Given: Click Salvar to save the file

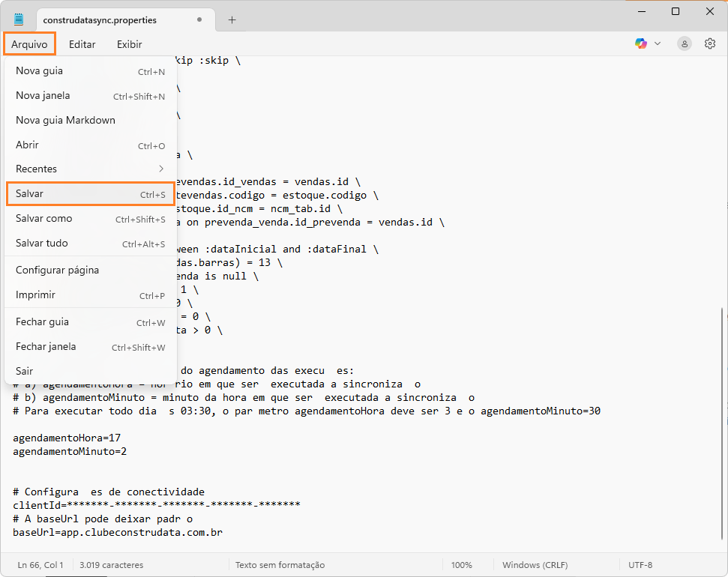Looking at the screenshot, I should [91, 193].
